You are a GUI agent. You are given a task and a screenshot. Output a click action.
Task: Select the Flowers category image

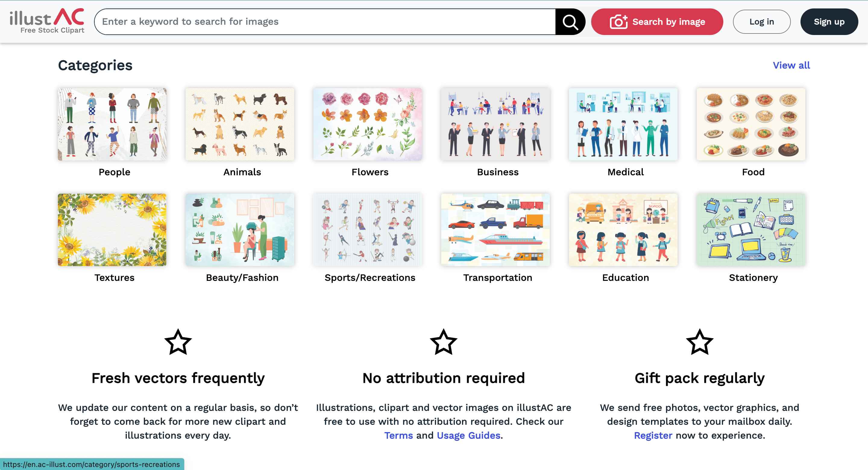[367, 124]
